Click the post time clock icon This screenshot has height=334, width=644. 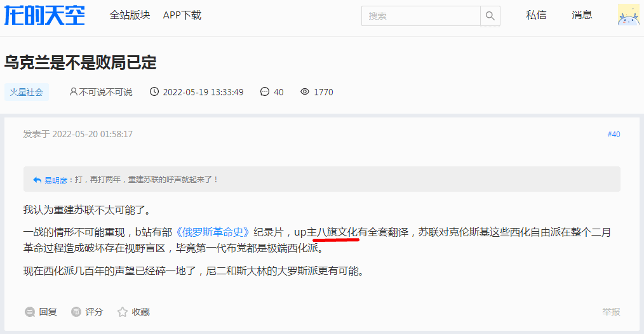point(154,91)
